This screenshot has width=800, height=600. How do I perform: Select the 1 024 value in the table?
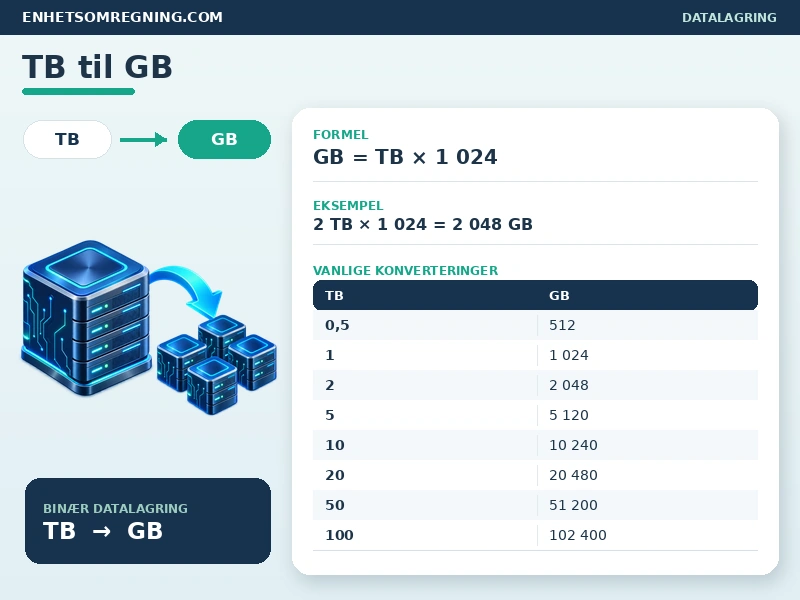click(568, 355)
